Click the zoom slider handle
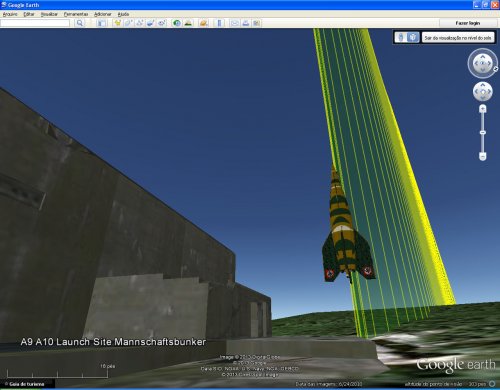The width and height of the screenshot is (500, 390). (482, 133)
